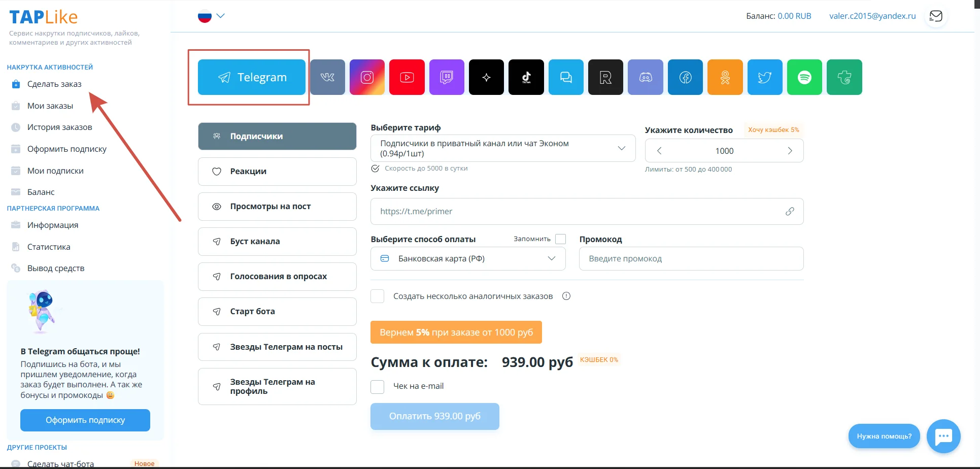This screenshot has height=469, width=980.
Task: Click the "Оплатить 939.00 руб" button
Action: pos(435,416)
